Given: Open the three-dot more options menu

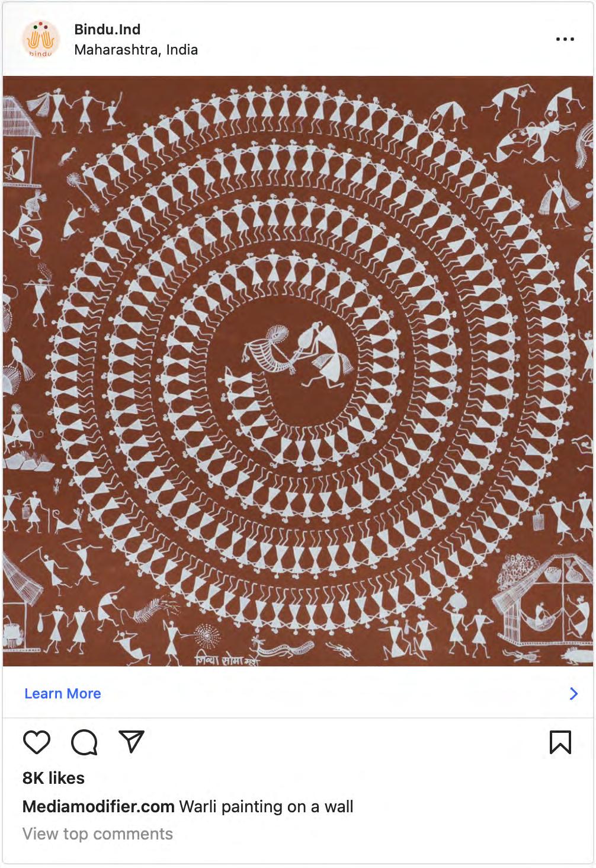Looking at the screenshot, I should 565,39.
